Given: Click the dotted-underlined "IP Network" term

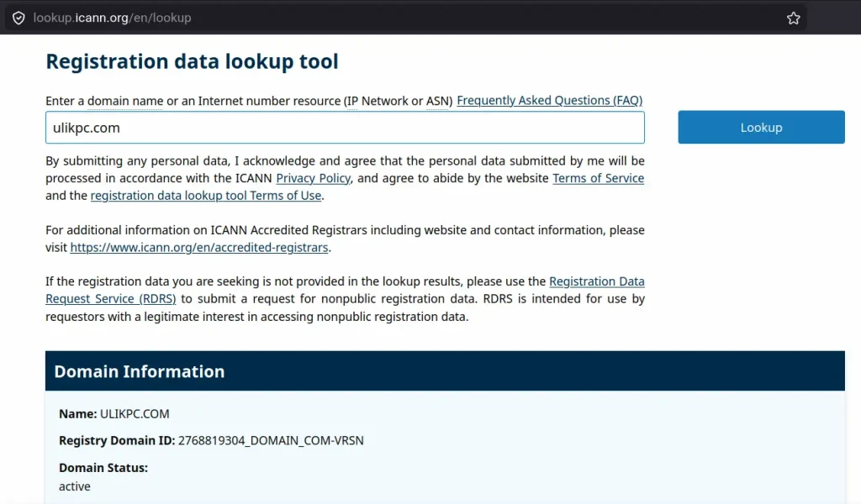Looking at the screenshot, I should 377,101.
